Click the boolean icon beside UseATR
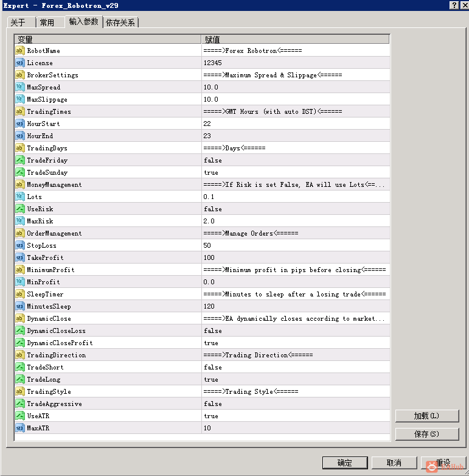Image resolution: width=469 pixels, height=476 pixels. coord(19,416)
